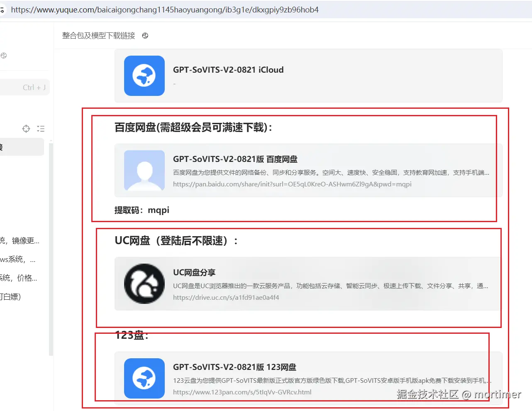The width and height of the screenshot is (532, 411).
Task: Click the heading UC网盘（登陆后不限速）
Action: (176, 241)
